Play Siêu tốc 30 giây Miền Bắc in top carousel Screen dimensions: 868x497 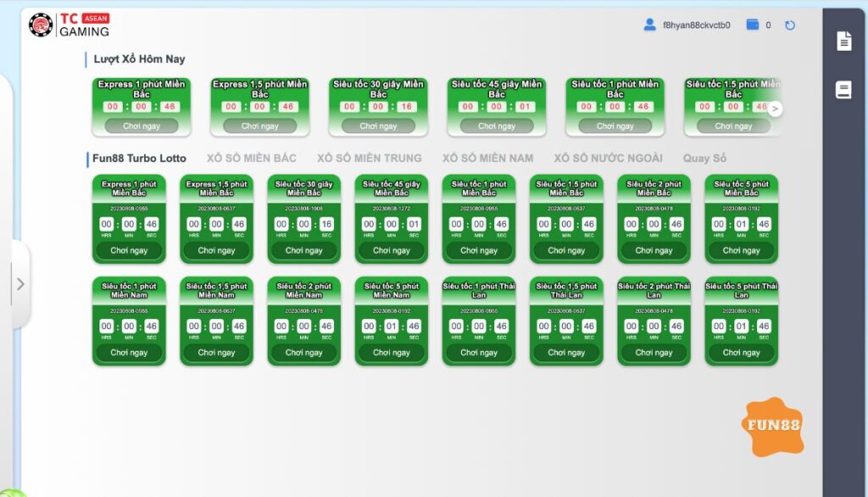pos(378,126)
